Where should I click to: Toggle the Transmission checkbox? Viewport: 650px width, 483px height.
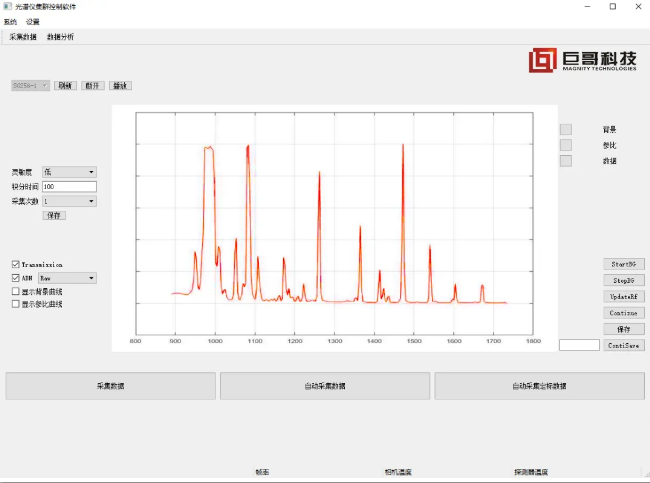(x=15, y=265)
